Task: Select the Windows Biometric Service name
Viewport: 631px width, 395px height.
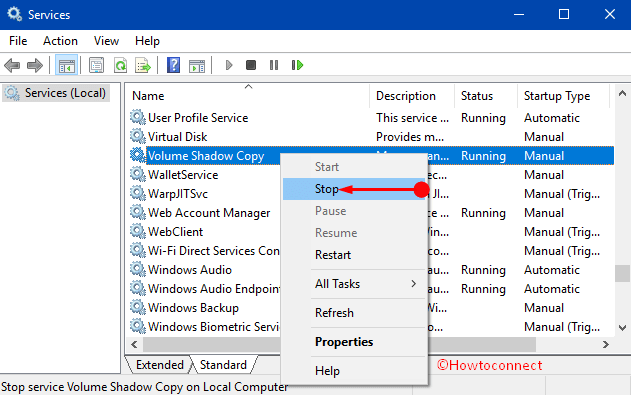Action: click(x=214, y=327)
